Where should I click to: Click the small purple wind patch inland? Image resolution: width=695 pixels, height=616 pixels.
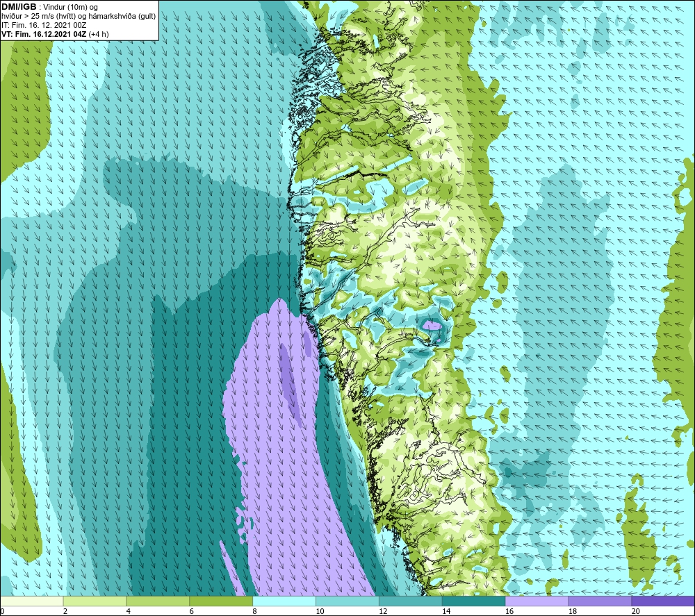coord(432,326)
